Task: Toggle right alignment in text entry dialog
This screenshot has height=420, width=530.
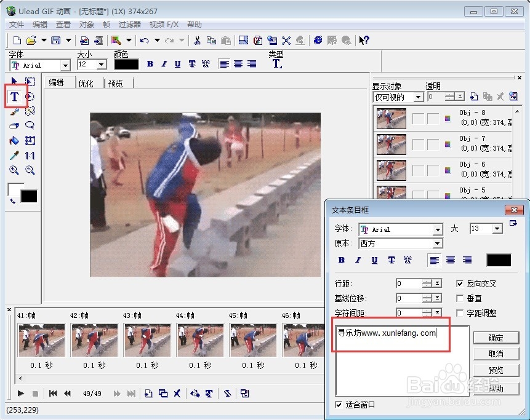Action: coord(467,260)
